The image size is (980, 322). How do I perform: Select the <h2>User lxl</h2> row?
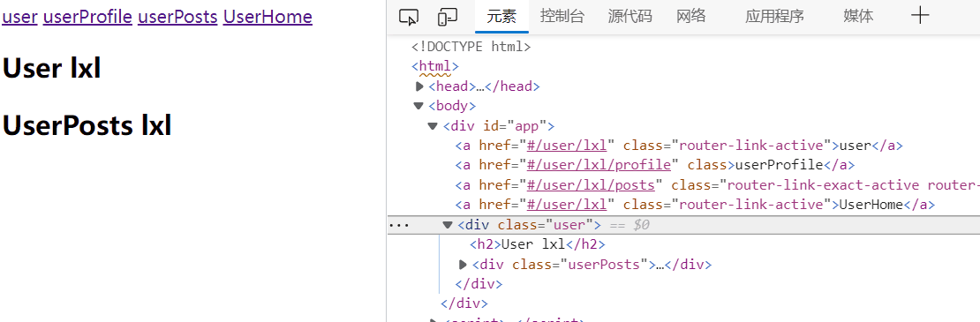pyautogui.click(x=538, y=244)
